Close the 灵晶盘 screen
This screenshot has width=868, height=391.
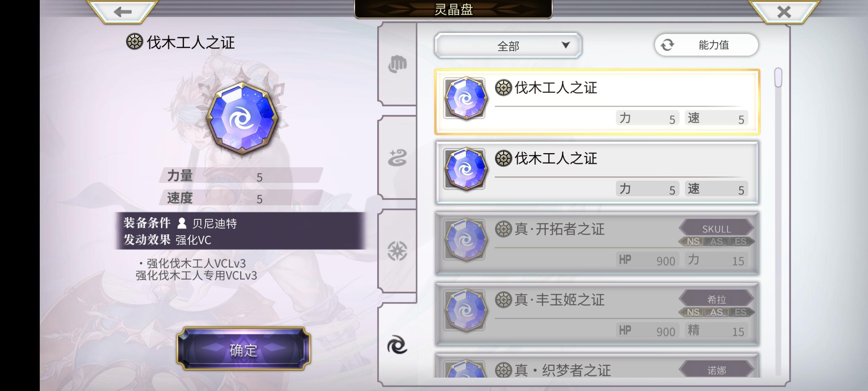click(x=784, y=12)
